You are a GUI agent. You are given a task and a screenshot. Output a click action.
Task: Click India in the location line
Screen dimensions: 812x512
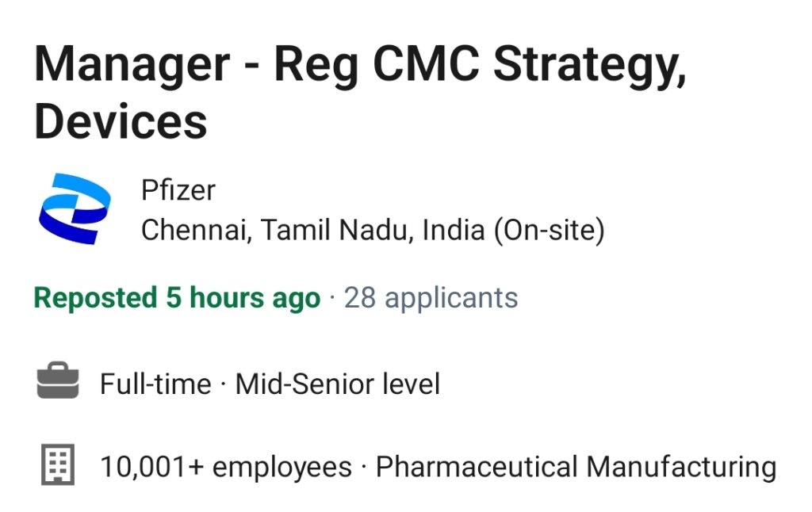tap(454, 230)
